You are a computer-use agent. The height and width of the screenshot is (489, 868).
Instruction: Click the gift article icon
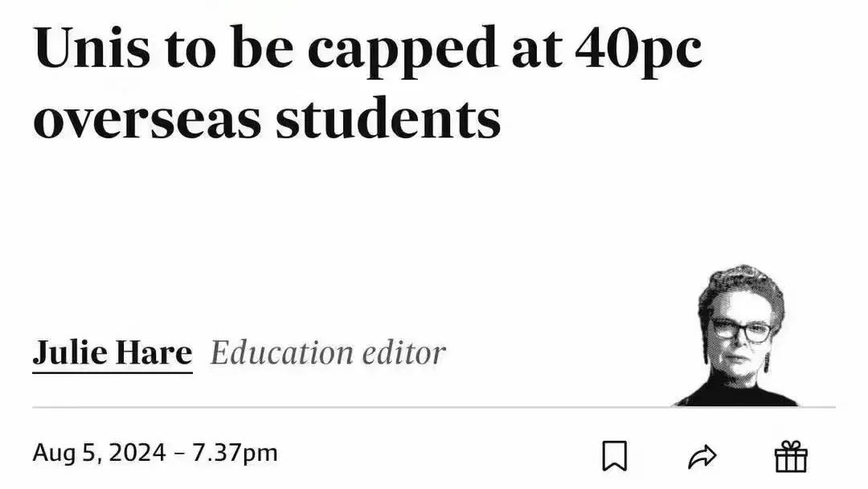(x=791, y=457)
